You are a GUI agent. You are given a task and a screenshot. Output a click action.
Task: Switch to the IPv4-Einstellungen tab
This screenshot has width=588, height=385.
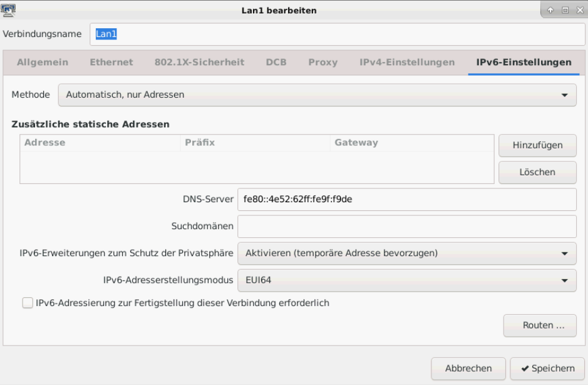point(407,62)
